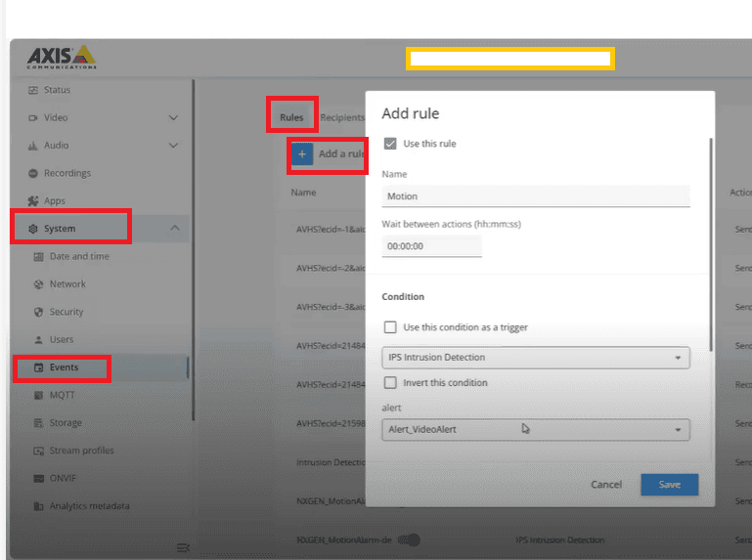Click the Status icon in sidebar
The image size is (752, 560).
tap(32, 90)
